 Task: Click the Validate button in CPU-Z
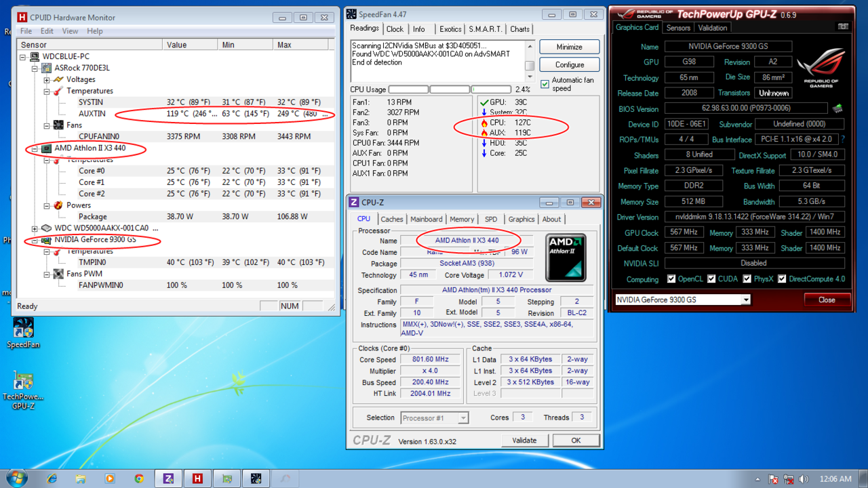(524, 441)
